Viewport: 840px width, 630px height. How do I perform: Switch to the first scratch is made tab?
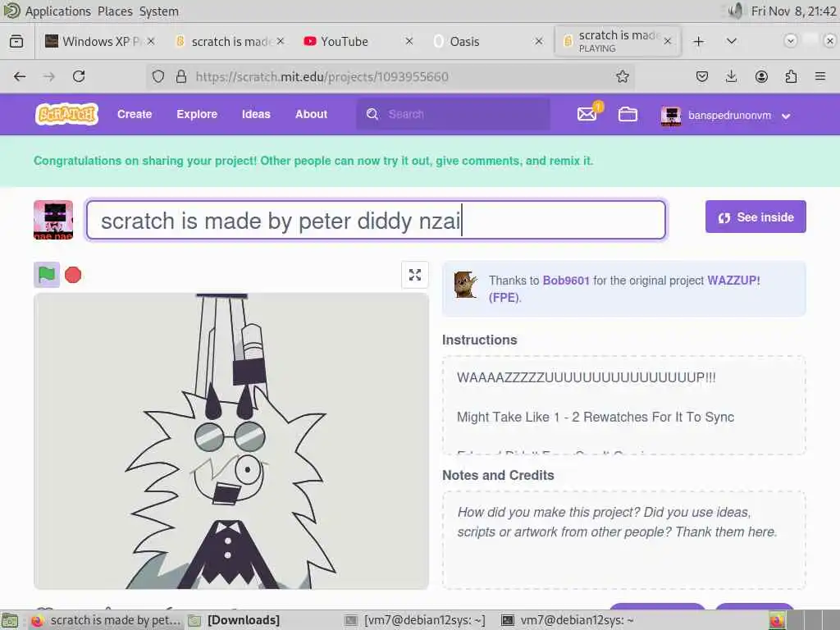231,41
